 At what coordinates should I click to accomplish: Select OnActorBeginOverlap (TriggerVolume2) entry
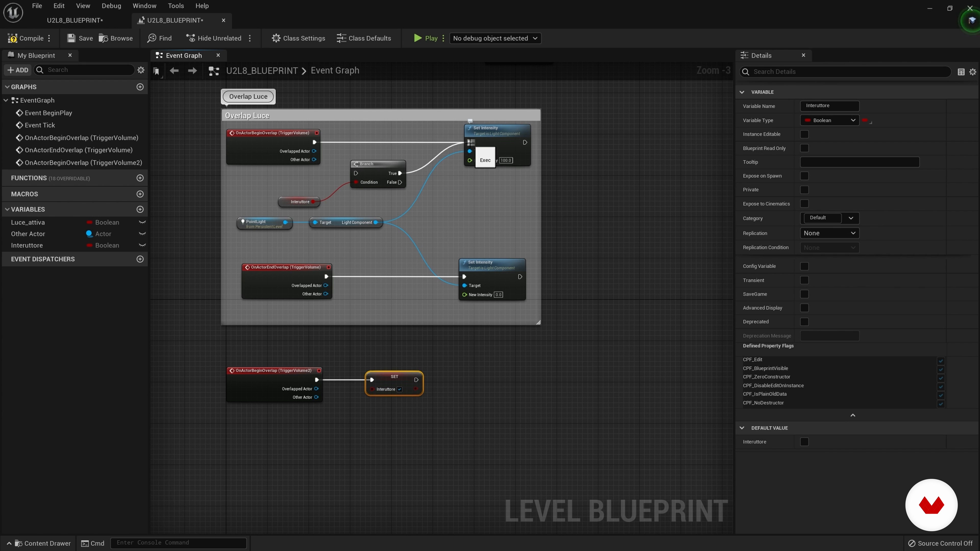click(83, 163)
